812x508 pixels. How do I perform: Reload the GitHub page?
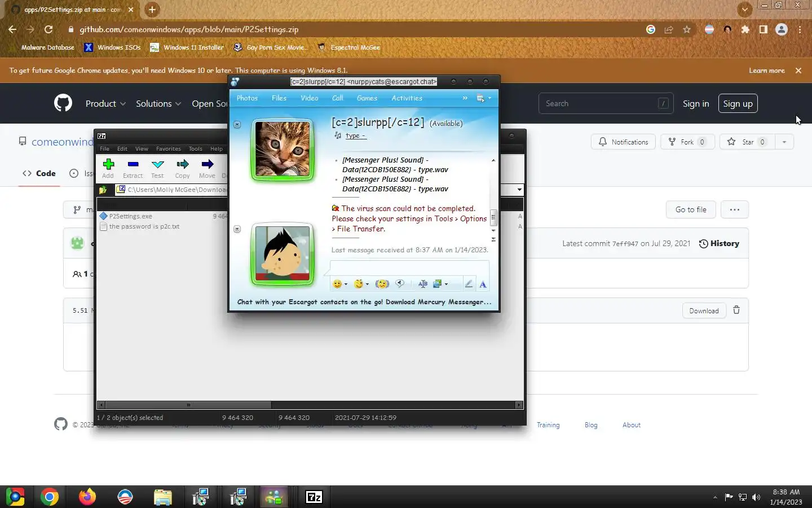click(48, 29)
